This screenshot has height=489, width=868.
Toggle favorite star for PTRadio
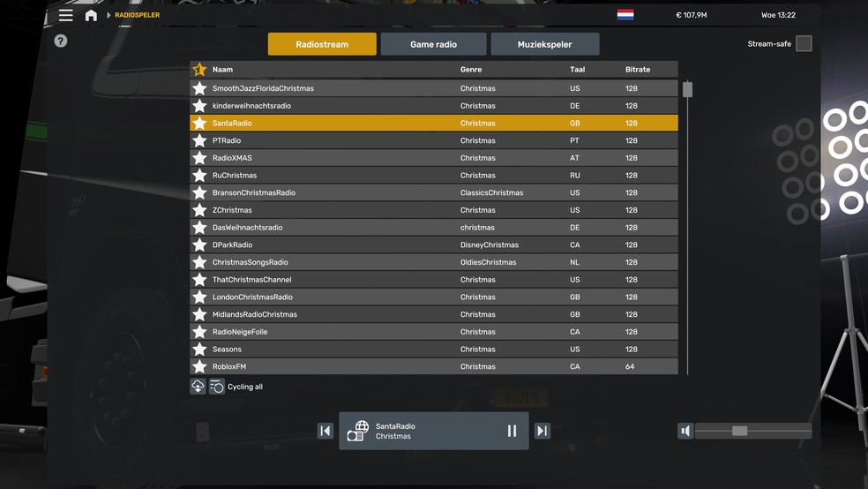(199, 140)
